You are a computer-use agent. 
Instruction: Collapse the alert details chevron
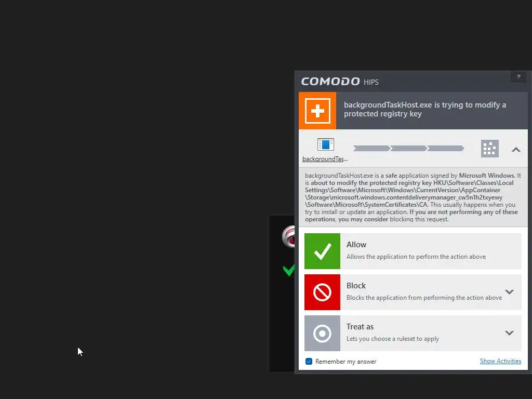click(516, 149)
